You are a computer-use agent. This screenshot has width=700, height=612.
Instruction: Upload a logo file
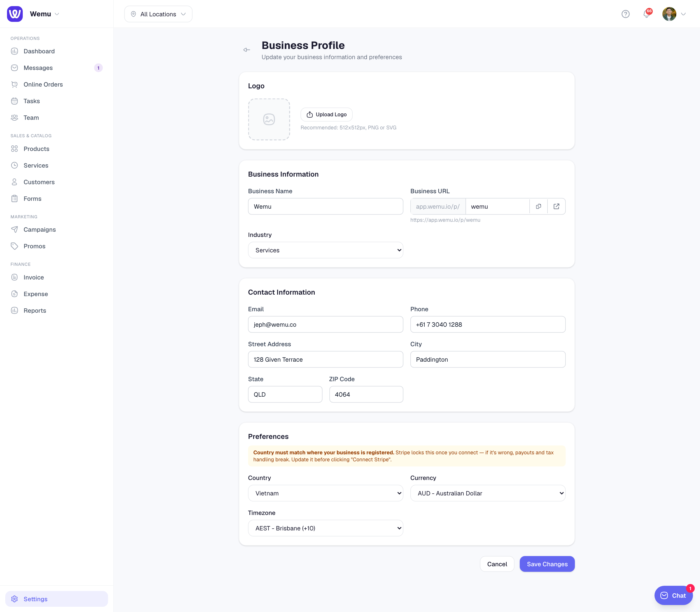click(x=326, y=115)
